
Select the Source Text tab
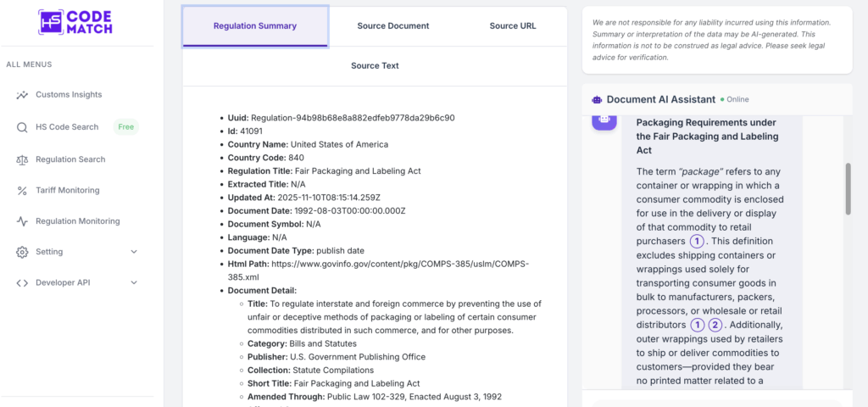tap(375, 65)
